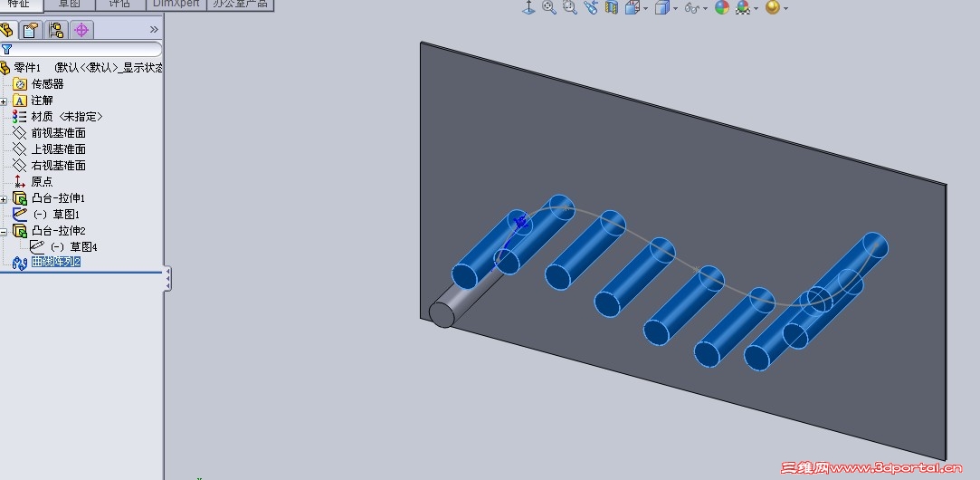Switch to the 办公室产品 office products tab
The height and width of the screenshot is (480, 980).
pyautogui.click(x=240, y=5)
